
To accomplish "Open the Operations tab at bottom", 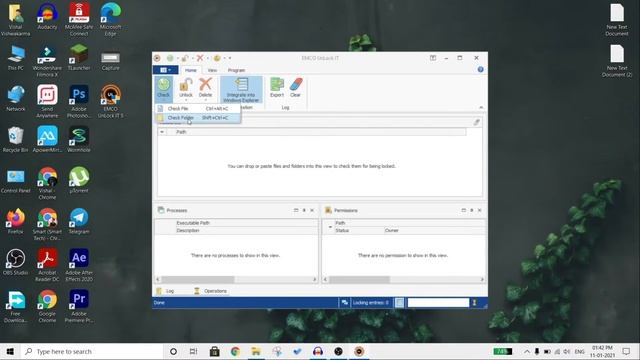I will pos(211,291).
